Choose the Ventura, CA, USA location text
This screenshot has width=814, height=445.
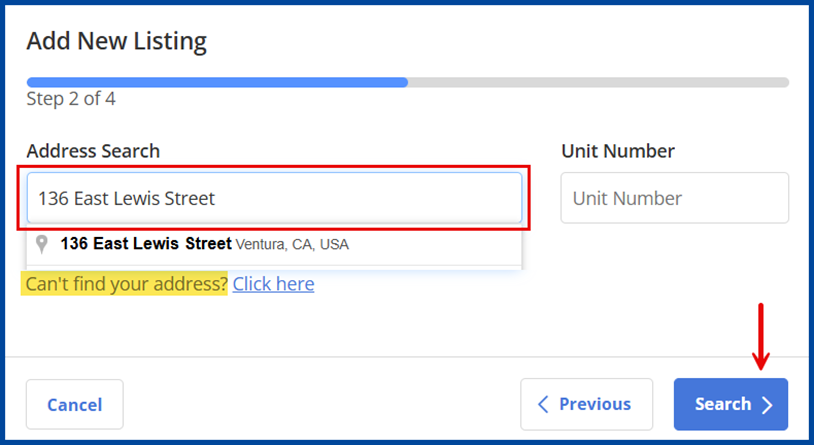292,244
